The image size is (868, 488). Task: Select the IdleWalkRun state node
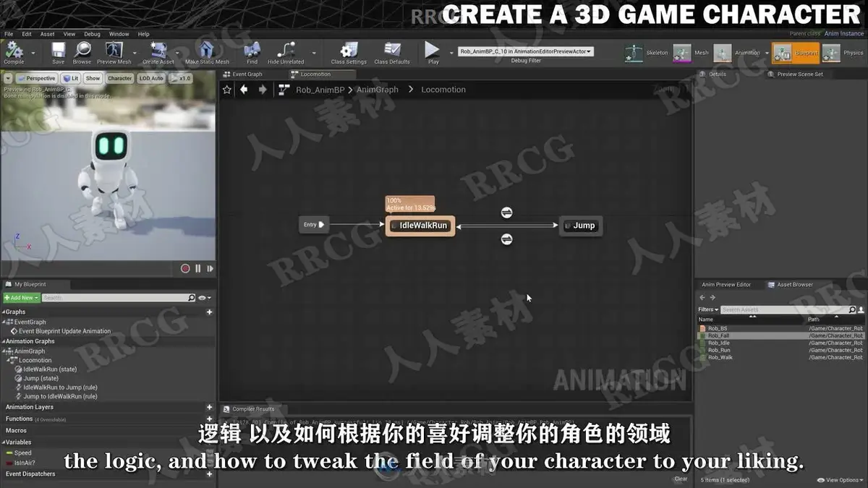[x=420, y=226]
